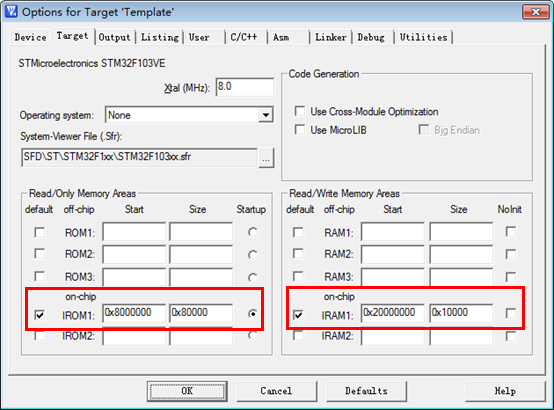Select ROM1 Startup radio button
This screenshot has width=554, height=410.
[x=253, y=232]
